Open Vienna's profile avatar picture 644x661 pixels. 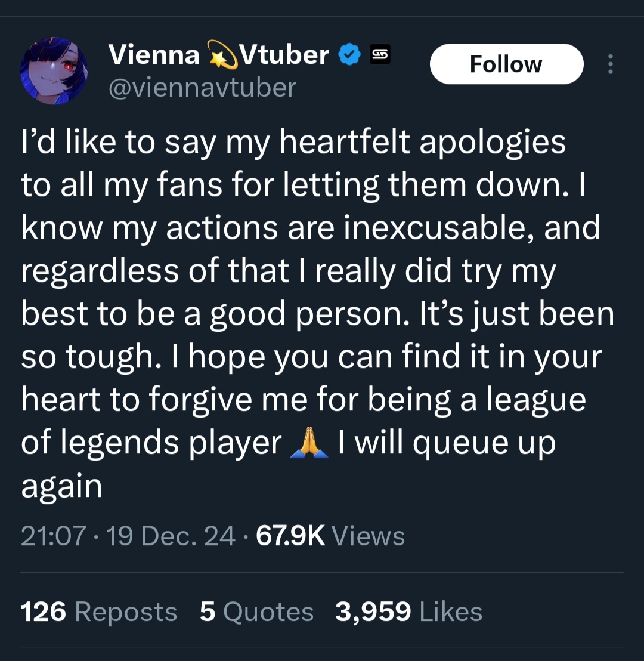pyautogui.click(x=54, y=70)
